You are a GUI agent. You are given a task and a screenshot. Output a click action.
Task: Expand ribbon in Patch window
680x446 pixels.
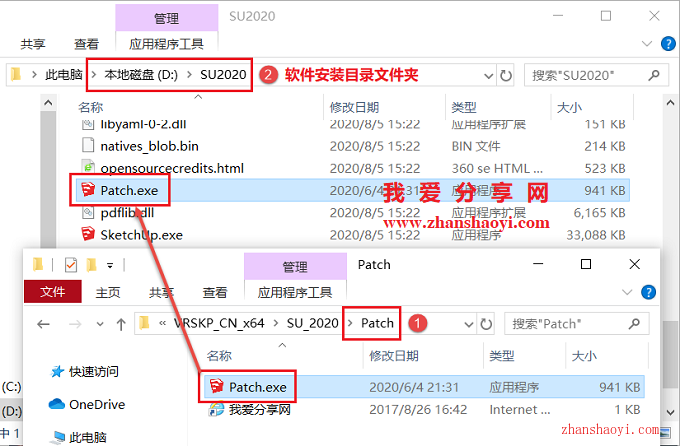tap(627, 292)
